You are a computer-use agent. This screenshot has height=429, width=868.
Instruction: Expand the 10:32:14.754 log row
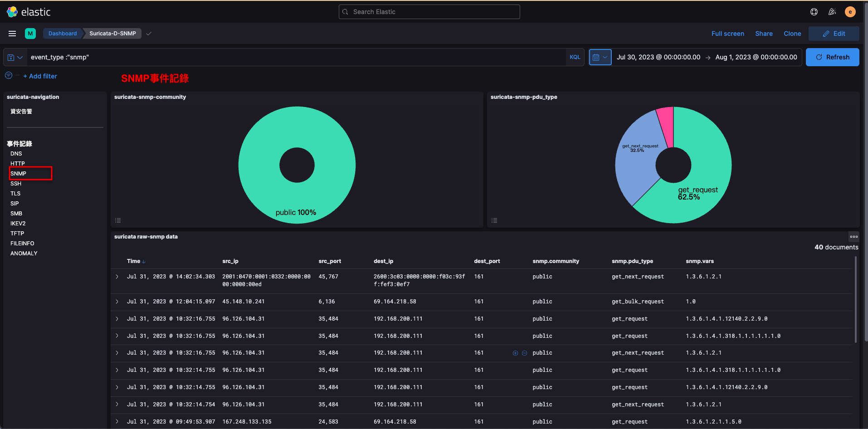pos(117,405)
